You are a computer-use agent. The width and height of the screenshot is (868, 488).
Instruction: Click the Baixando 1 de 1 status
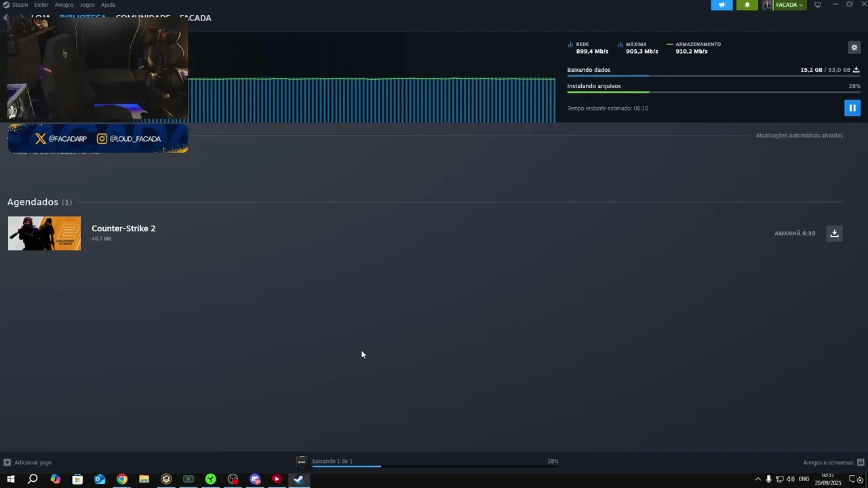pyautogui.click(x=332, y=461)
